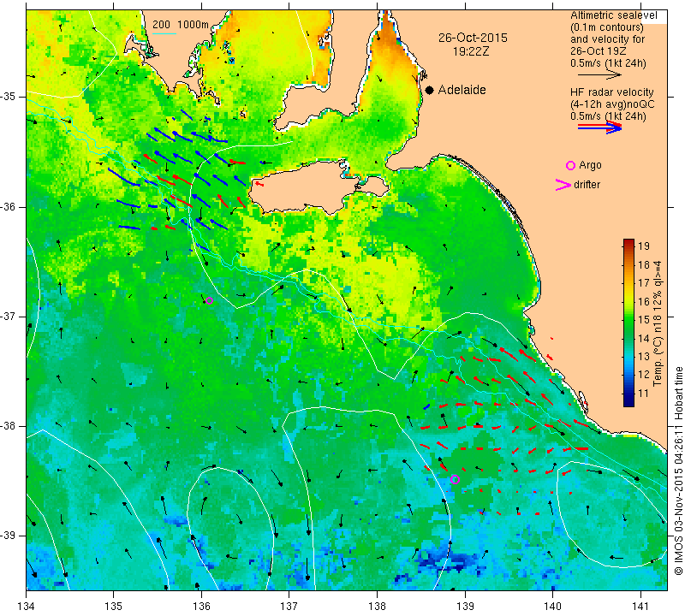Image resolution: width=685 pixels, height=616 pixels.
Task: Click the '(0.1m contours)' legend line
Action: pyautogui.click(x=606, y=27)
